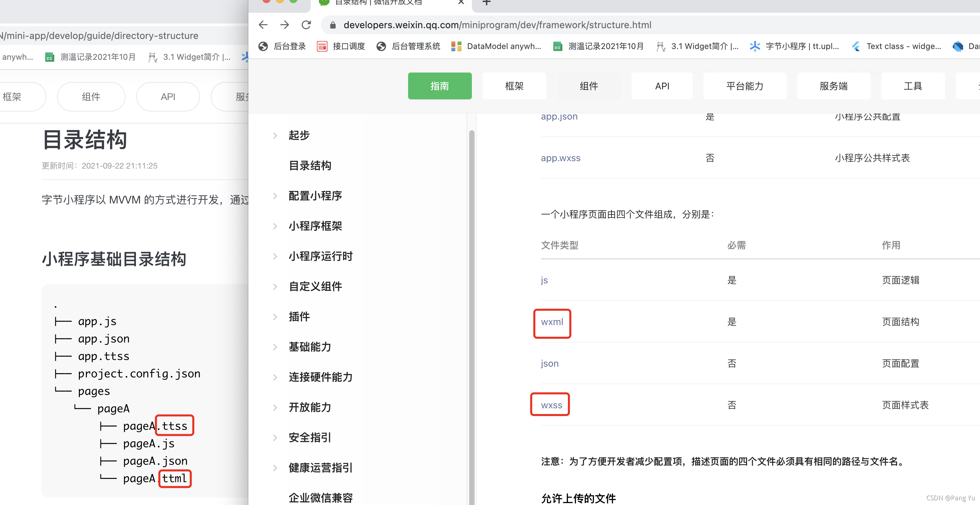Image resolution: width=980 pixels, height=505 pixels.
Task: Open the app.wxss file link
Action: [560, 158]
